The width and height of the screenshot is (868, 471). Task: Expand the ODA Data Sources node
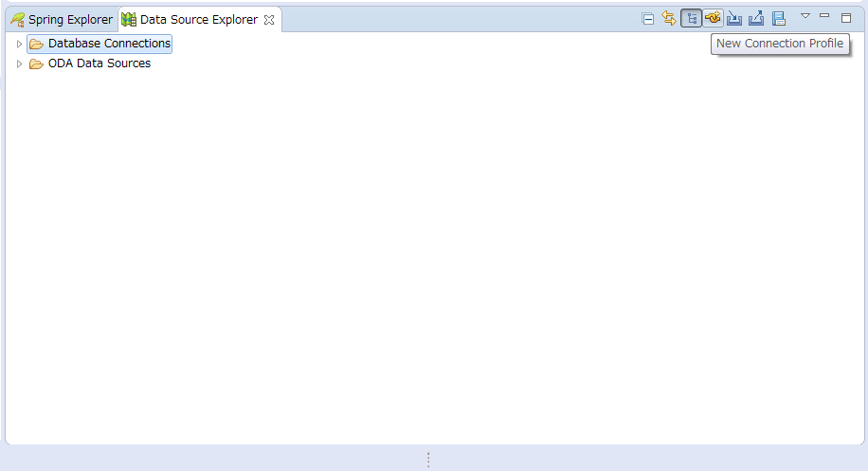(19, 64)
